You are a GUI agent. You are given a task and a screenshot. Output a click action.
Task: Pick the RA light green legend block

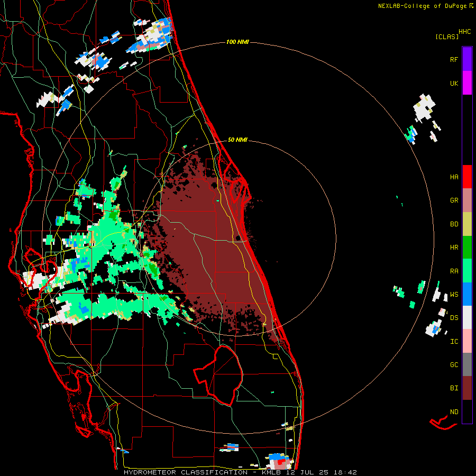coord(467,271)
